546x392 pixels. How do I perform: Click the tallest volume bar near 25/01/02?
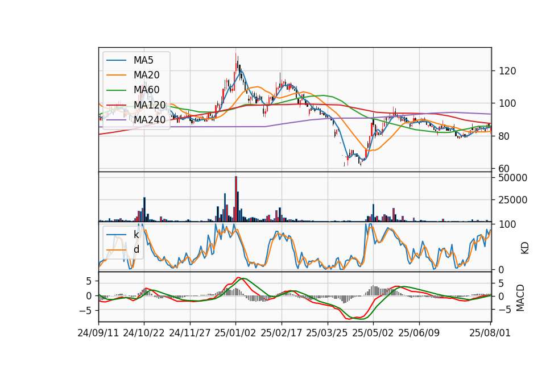(x=236, y=199)
